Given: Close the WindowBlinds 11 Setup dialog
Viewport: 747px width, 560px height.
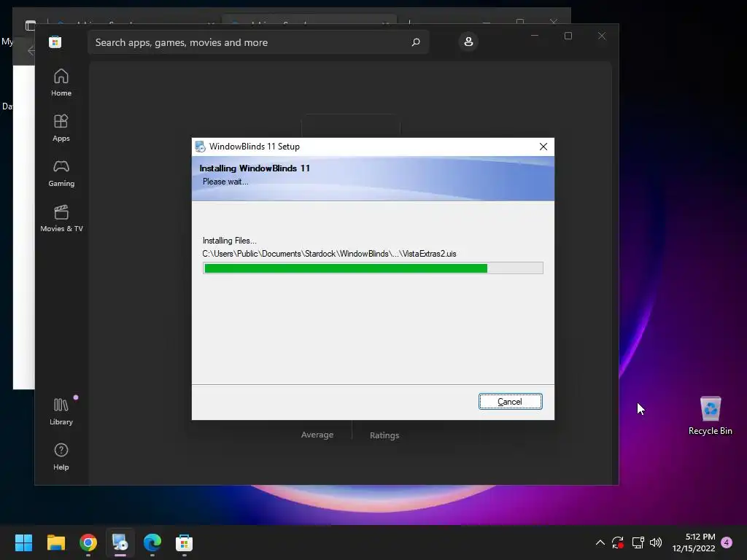Looking at the screenshot, I should tap(543, 147).
